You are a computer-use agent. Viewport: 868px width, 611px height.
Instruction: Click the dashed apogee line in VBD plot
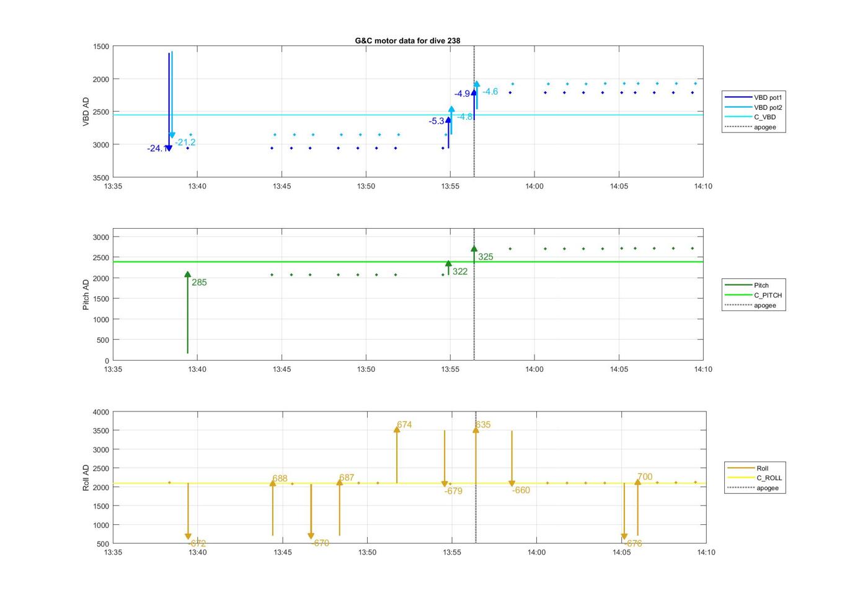click(474, 112)
